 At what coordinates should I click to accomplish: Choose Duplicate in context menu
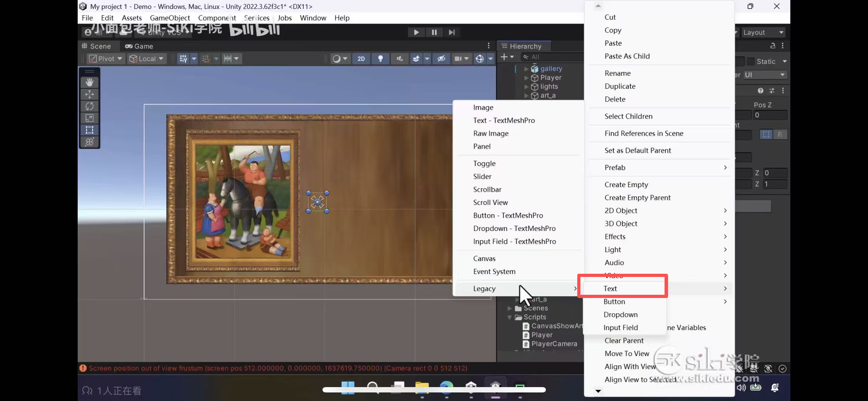(659, 86)
